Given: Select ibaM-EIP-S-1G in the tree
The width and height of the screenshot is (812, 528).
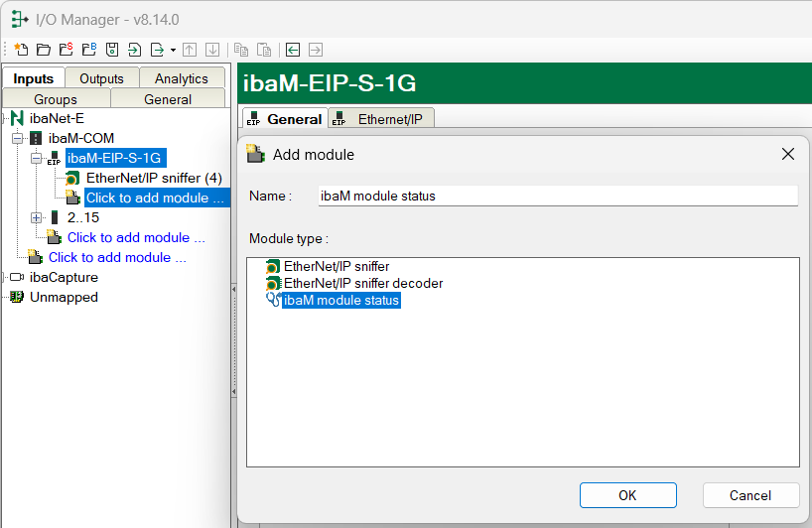Looking at the screenshot, I should pyautogui.click(x=115, y=159).
